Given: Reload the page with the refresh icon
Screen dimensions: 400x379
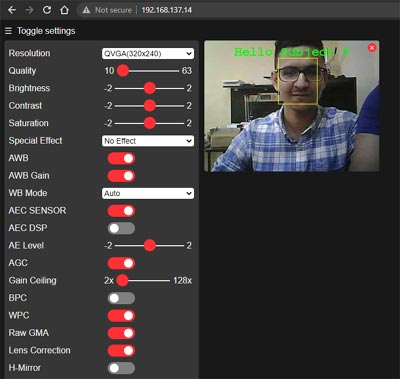Looking at the screenshot, I should 47,10.
